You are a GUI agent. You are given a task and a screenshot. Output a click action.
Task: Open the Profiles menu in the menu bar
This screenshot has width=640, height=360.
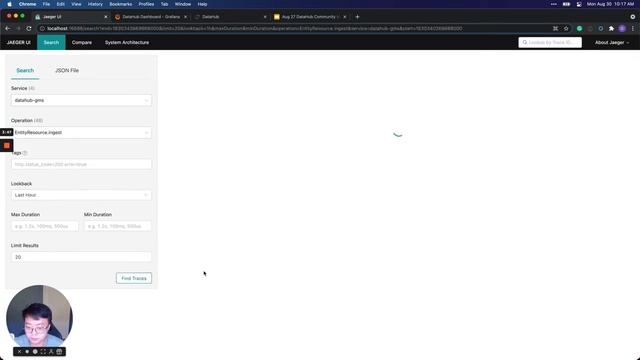(x=146, y=4)
